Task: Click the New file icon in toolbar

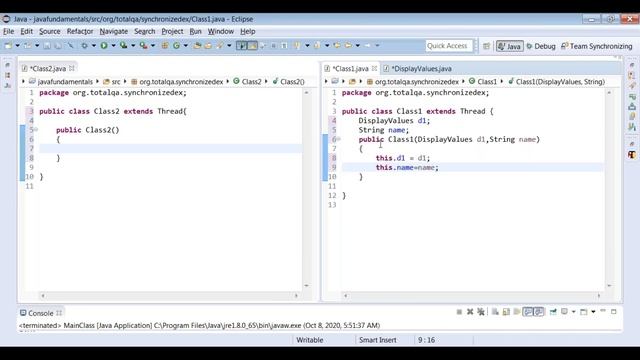Action: click(8, 46)
